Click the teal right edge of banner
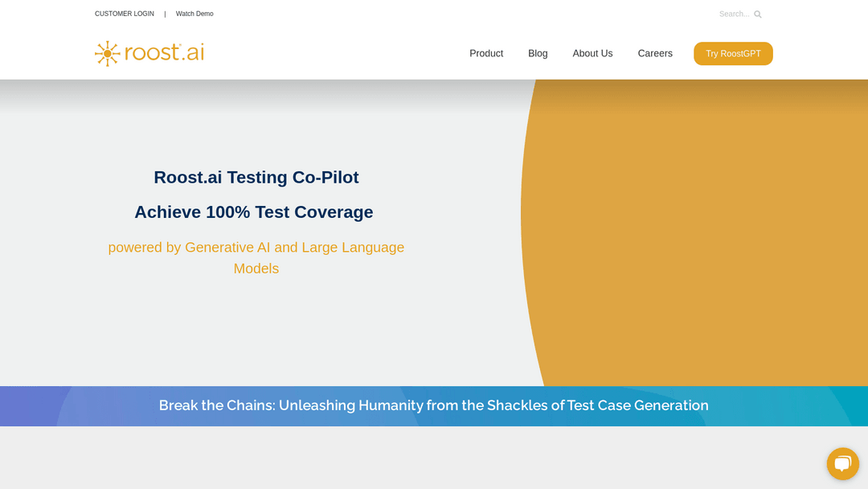Screen dimensions: 868x489 coord(848,406)
